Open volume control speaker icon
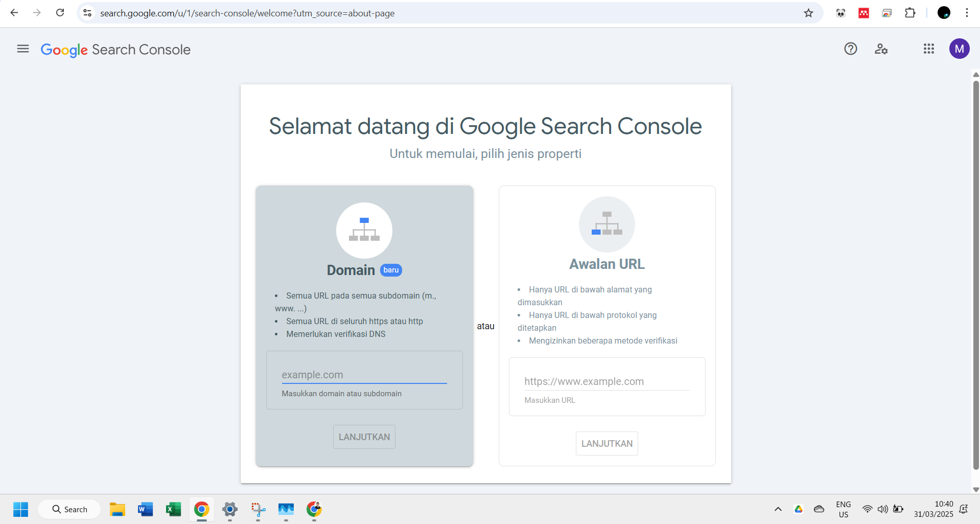The height and width of the screenshot is (524, 980). (882, 509)
